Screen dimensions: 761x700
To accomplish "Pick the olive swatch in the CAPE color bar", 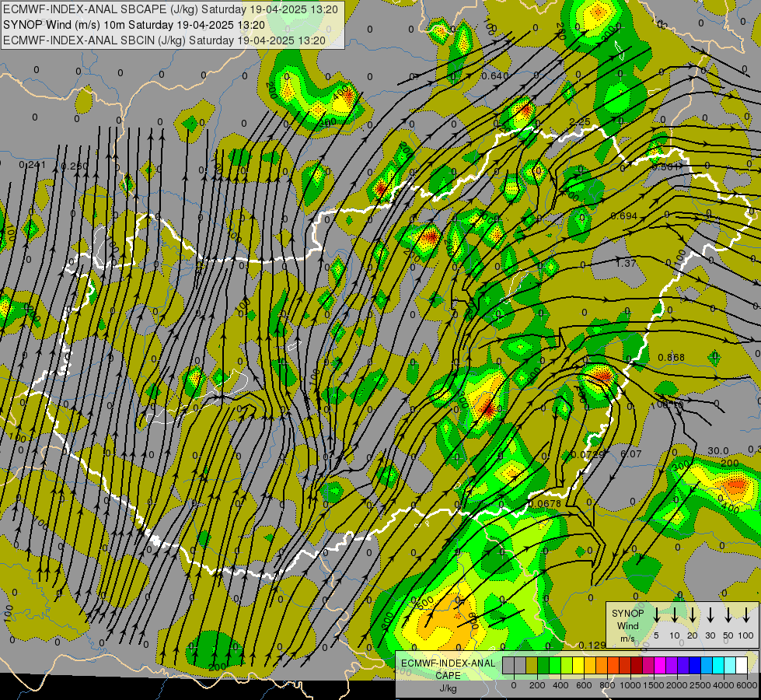I will pos(532,665).
